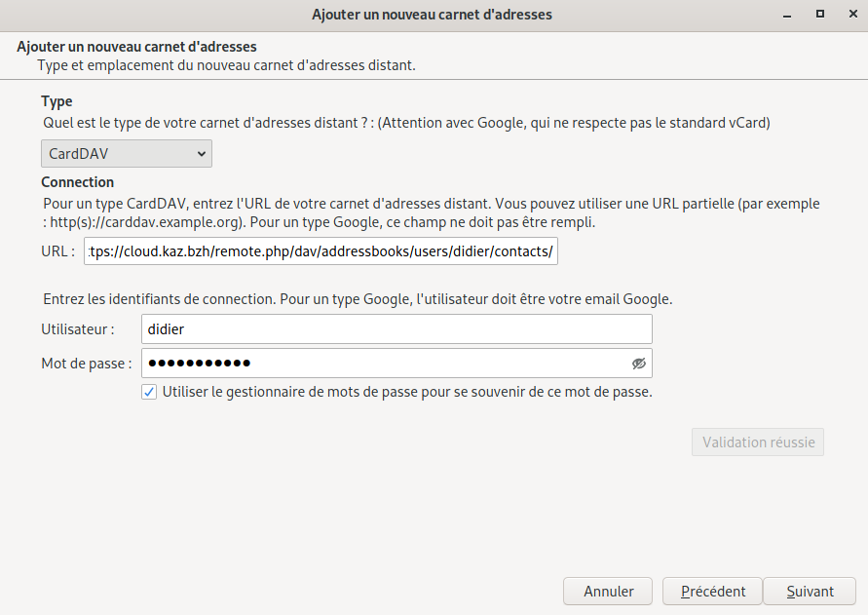Focus the Utilisateur field containing didier
This screenshot has width=868, height=615.
396,329
